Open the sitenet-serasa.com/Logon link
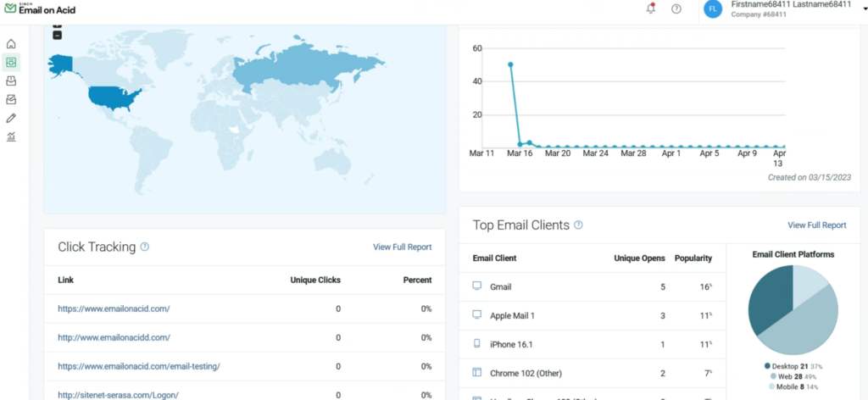The height and width of the screenshot is (400, 868). (x=118, y=395)
